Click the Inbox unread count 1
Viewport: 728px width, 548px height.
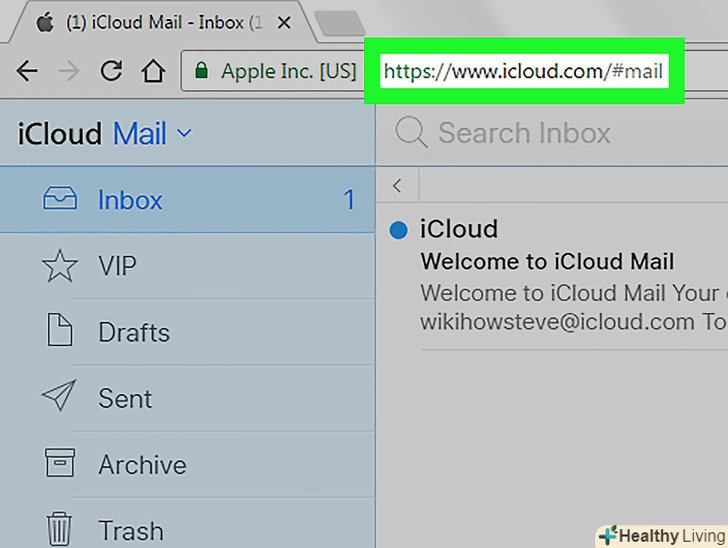349,200
